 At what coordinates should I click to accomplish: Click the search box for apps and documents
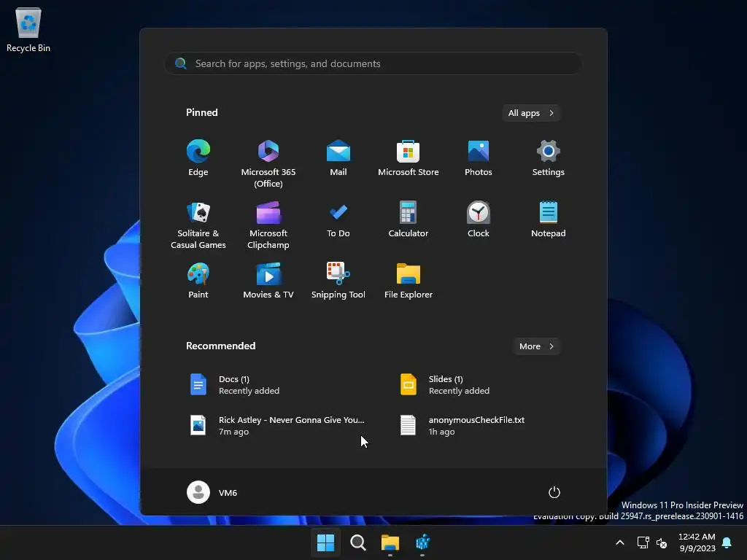373,63
